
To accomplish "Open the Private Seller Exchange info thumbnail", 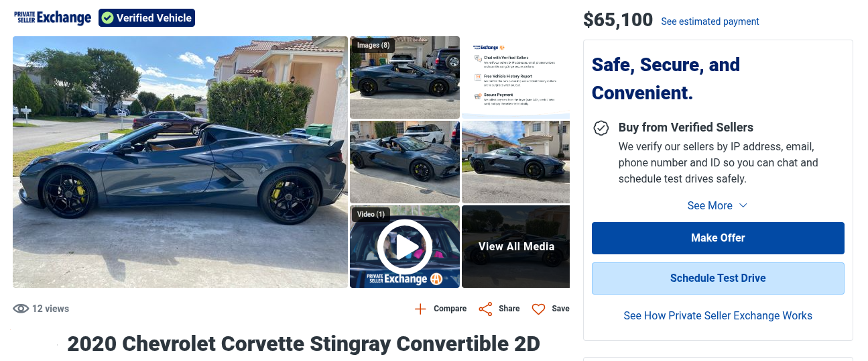I will coord(516,77).
